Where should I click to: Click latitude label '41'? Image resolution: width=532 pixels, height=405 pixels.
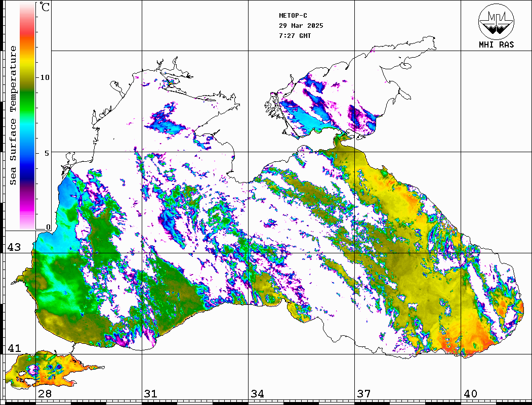(x=14, y=348)
